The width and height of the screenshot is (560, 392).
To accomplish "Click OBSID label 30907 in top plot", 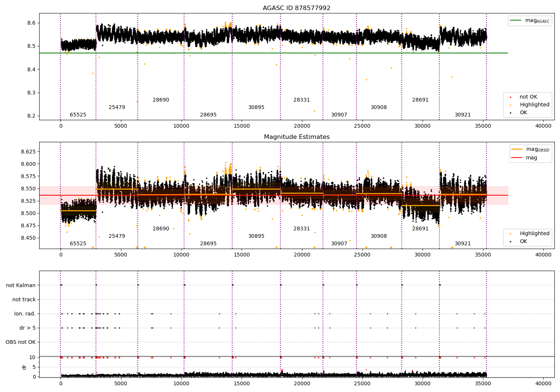I will pyautogui.click(x=339, y=115).
